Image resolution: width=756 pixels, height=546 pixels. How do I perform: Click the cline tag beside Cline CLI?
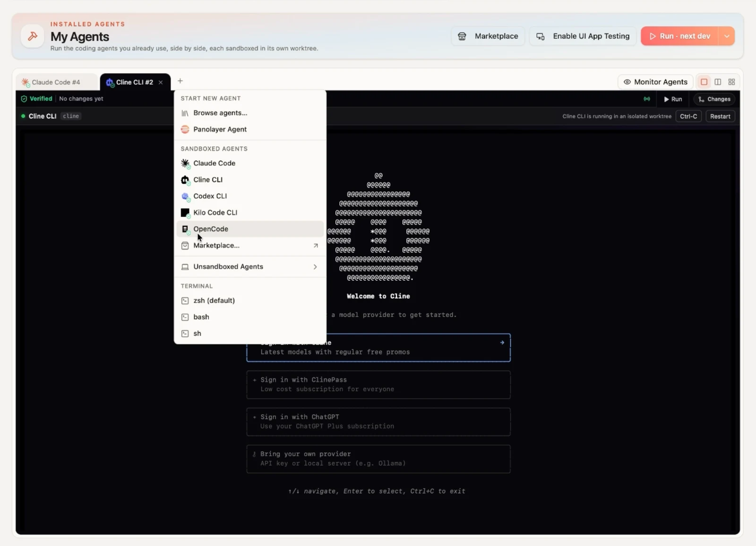71,116
